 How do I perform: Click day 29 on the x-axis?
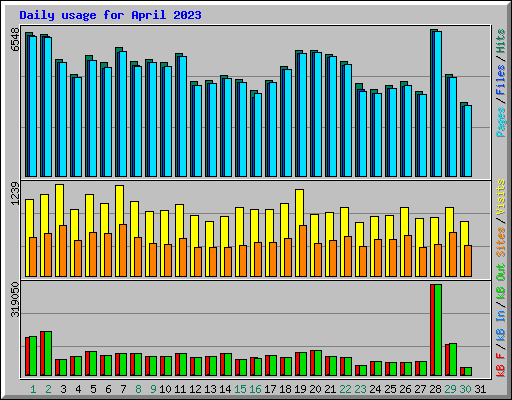[450, 389]
